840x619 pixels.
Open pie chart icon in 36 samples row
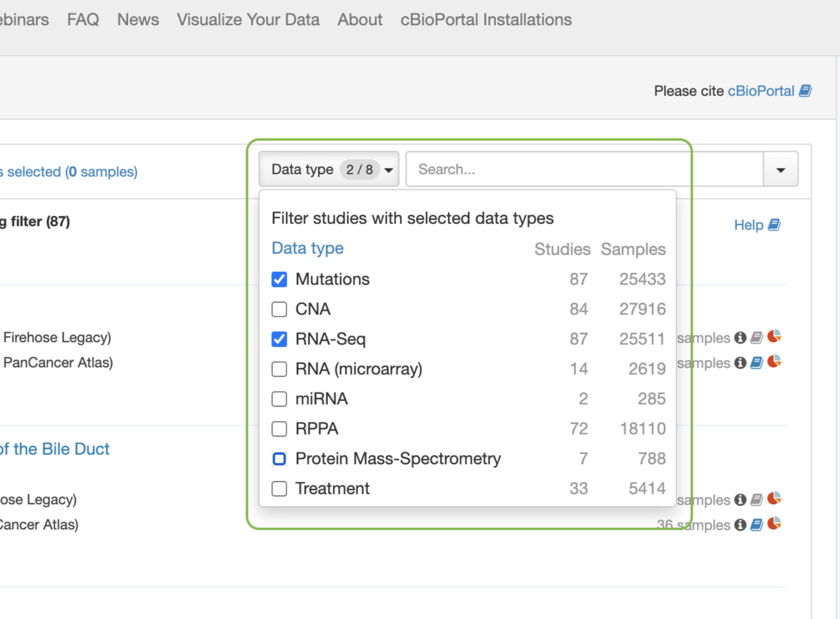(774, 523)
